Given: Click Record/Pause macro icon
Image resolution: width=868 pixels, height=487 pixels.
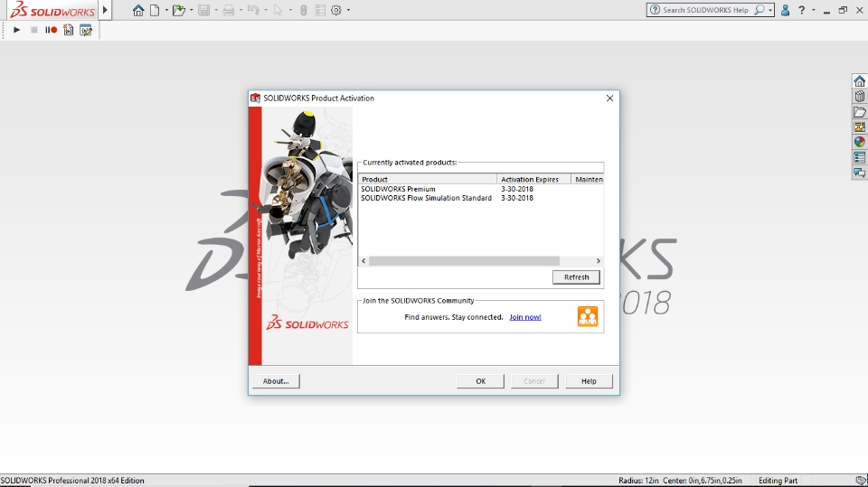Looking at the screenshot, I should (51, 30).
